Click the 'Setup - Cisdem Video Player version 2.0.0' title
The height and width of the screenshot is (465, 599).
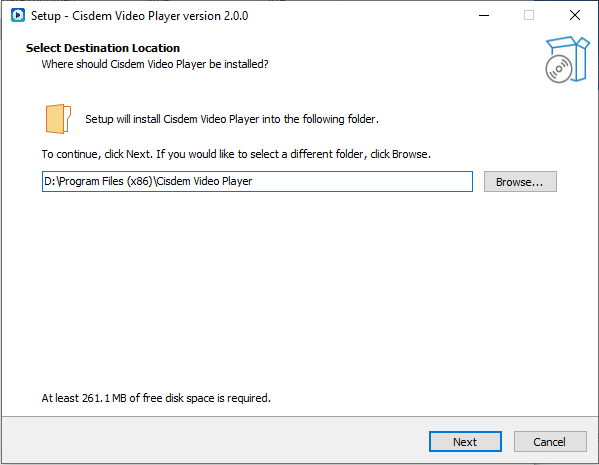click(139, 16)
